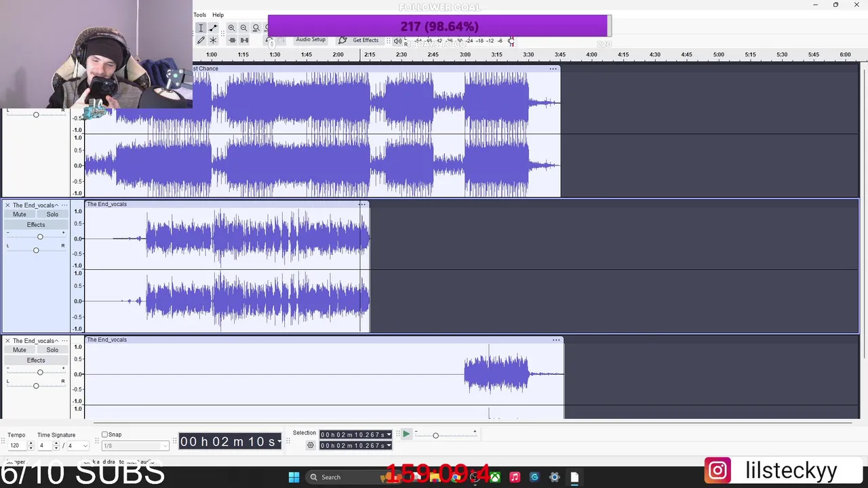Open selection toolbar gear settings

point(311,445)
